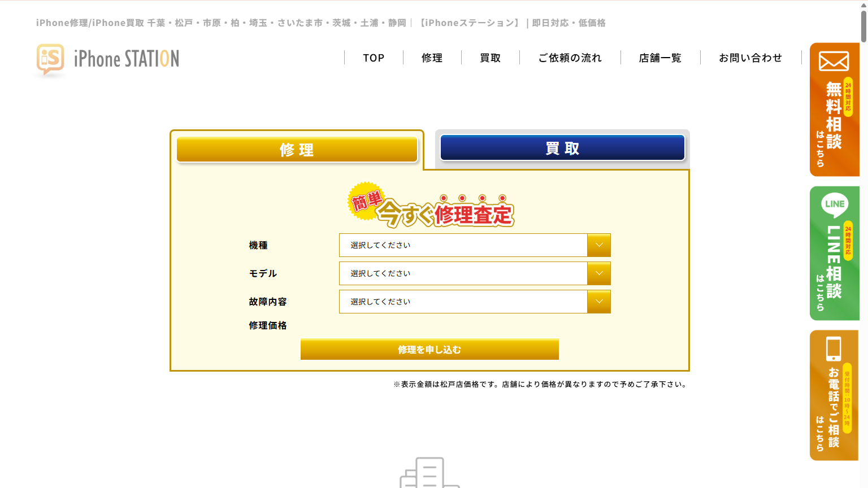Open 修理 in the top navigation menu
The width and height of the screenshot is (868, 488).
pos(432,58)
